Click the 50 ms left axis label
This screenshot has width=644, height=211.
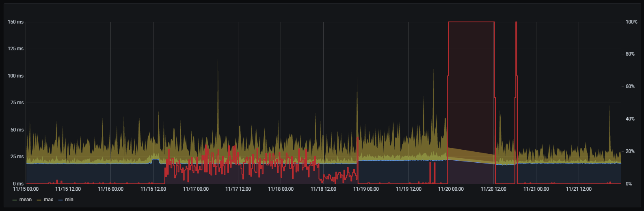17,130
